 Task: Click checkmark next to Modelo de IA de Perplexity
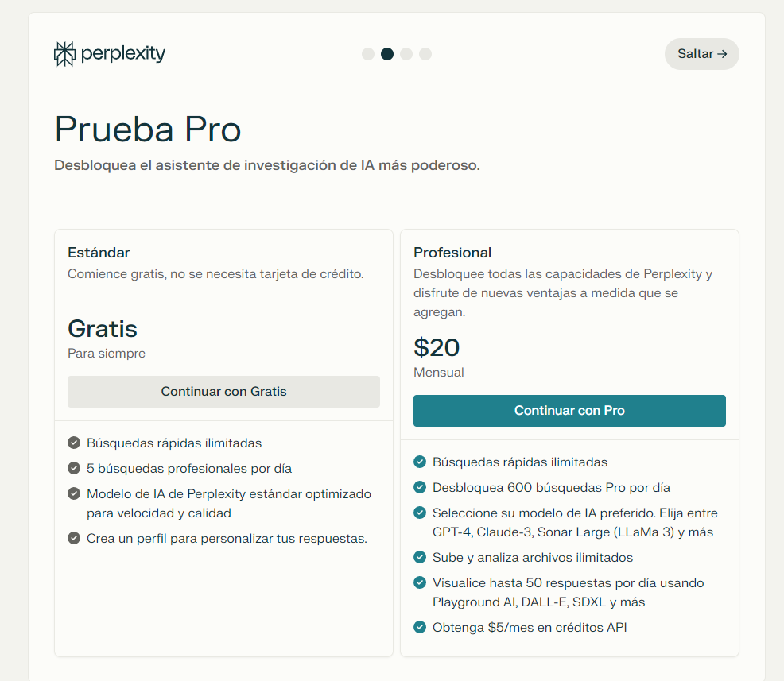(74, 493)
